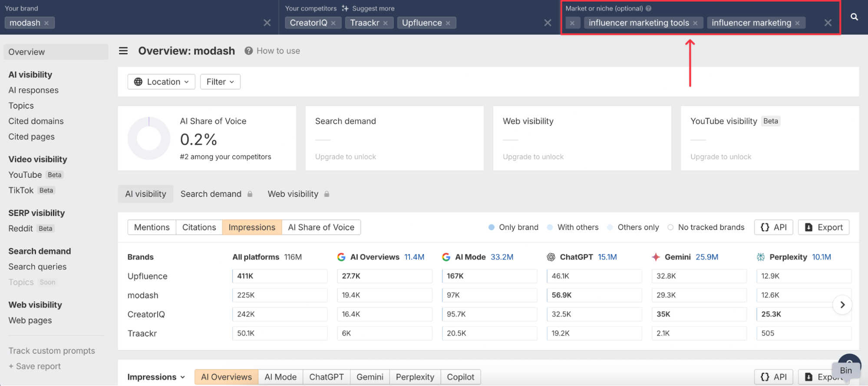
Task: Click the Suggest more sparkle icon
Action: 345,8
